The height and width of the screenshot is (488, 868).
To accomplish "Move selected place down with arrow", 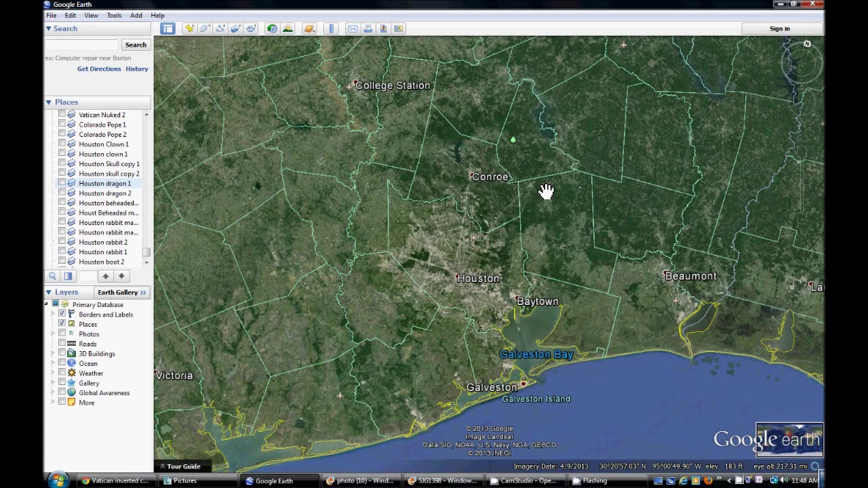I will [x=121, y=276].
